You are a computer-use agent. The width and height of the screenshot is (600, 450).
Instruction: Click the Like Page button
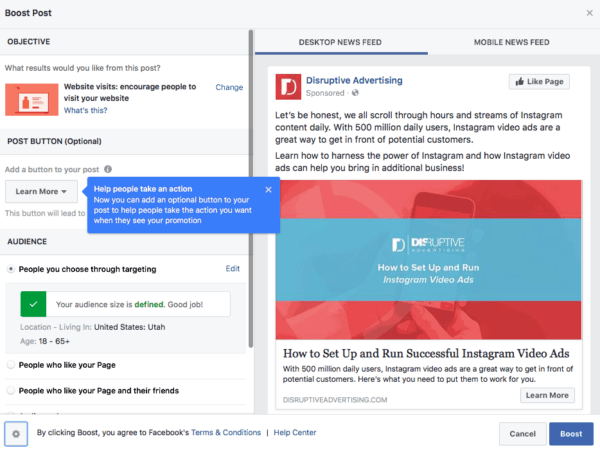pos(539,82)
